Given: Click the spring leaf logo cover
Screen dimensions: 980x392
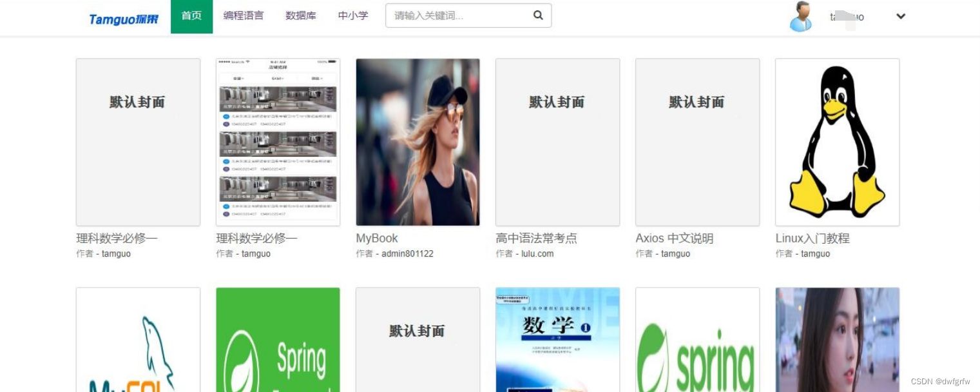Looking at the screenshot, I should 697,340.
